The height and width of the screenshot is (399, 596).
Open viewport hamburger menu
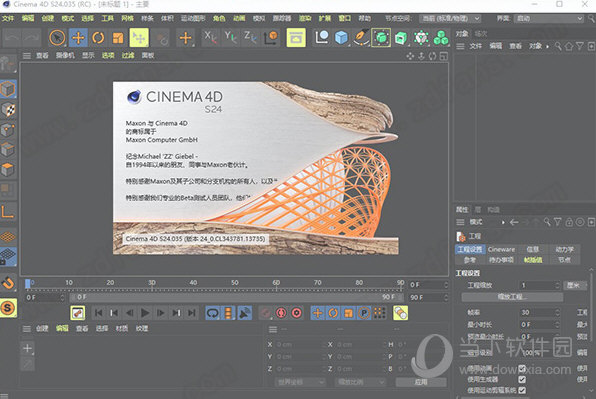27,56
